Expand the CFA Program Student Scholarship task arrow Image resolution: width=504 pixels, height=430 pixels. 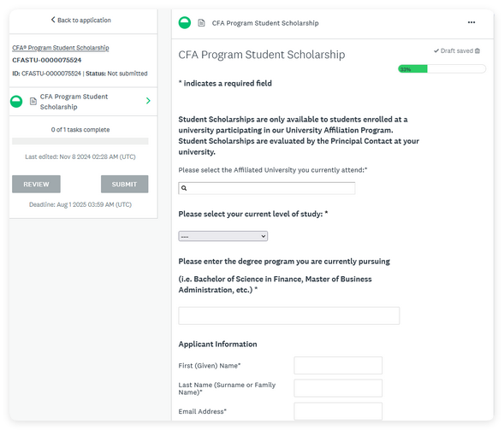click(148, 101)
